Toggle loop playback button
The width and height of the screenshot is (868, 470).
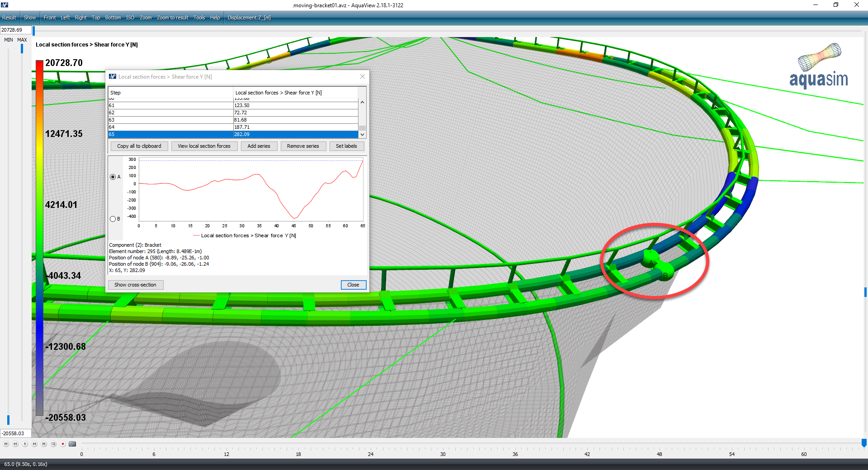pyautogui.click(x=53, y=444)
